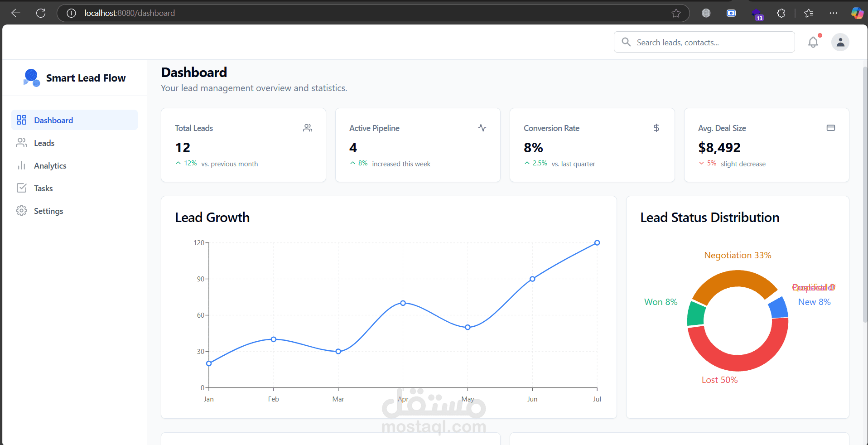Open browser extensions puzzle icon
This screenshot has width=868, height=445.
(781, 13)
